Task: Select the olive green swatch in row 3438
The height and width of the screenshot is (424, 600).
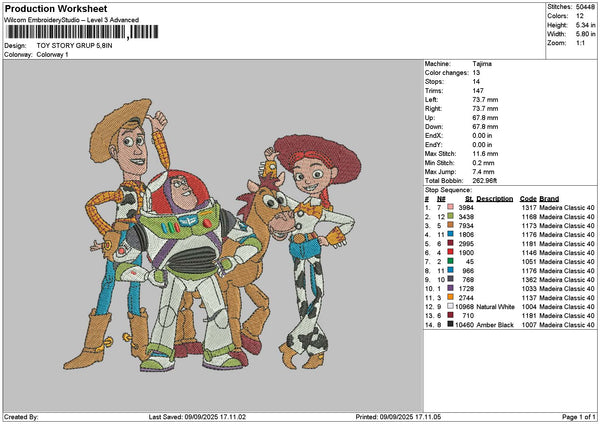Action: 450,216
